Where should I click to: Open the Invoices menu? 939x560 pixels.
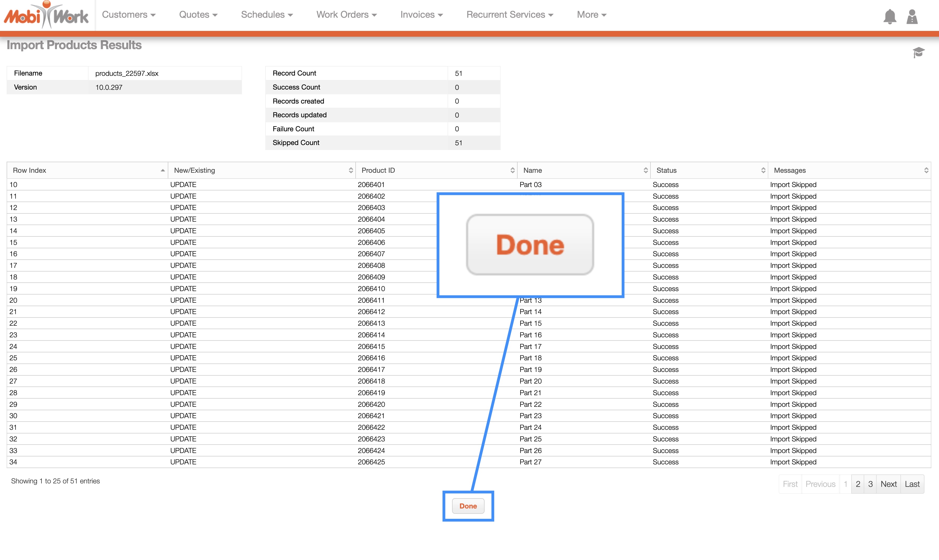pyautogui.click(x=422, y=15)
